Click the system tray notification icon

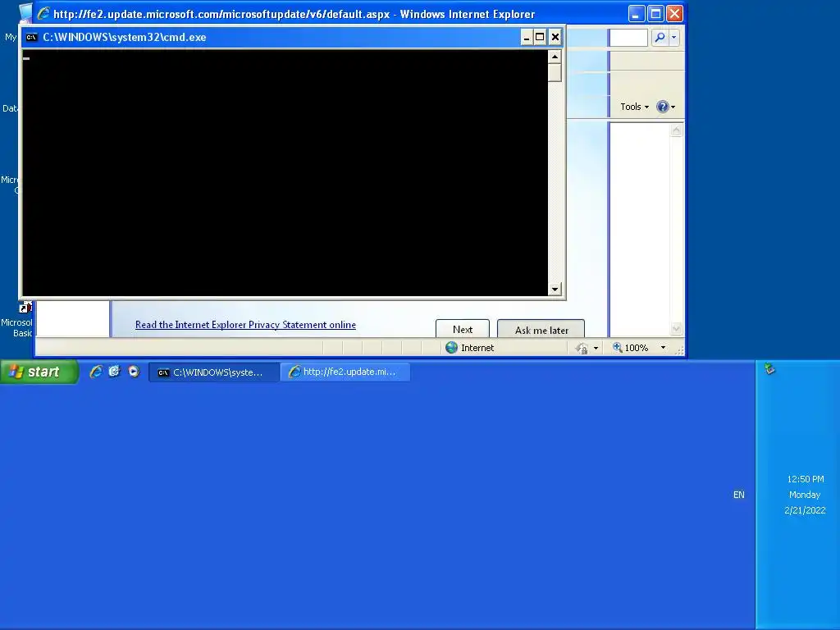769,368
